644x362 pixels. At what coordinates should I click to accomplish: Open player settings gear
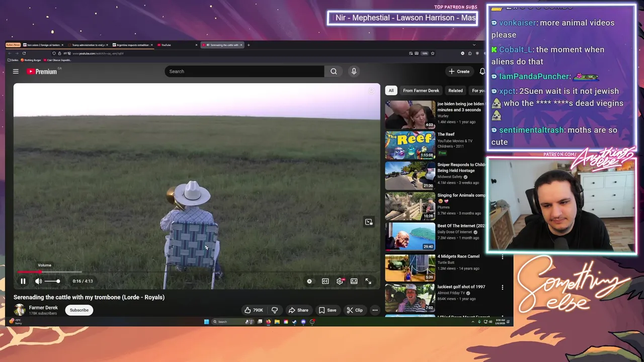click(340, 281)
